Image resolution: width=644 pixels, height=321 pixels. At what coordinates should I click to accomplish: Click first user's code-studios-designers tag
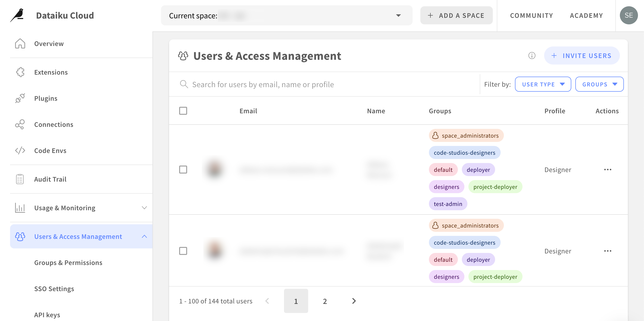click(x=465, y=152)
